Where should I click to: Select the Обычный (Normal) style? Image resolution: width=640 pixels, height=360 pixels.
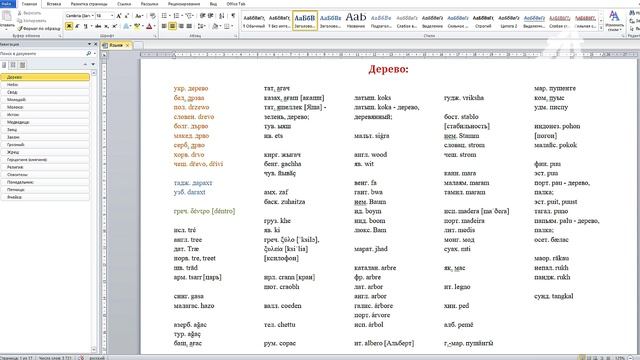(254, 21)
